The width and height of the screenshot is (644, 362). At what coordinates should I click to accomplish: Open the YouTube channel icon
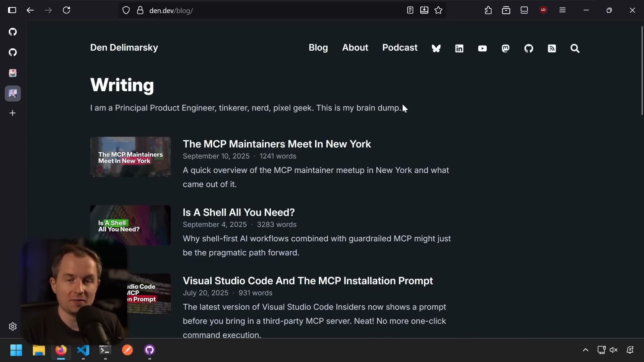click(482, 49)
